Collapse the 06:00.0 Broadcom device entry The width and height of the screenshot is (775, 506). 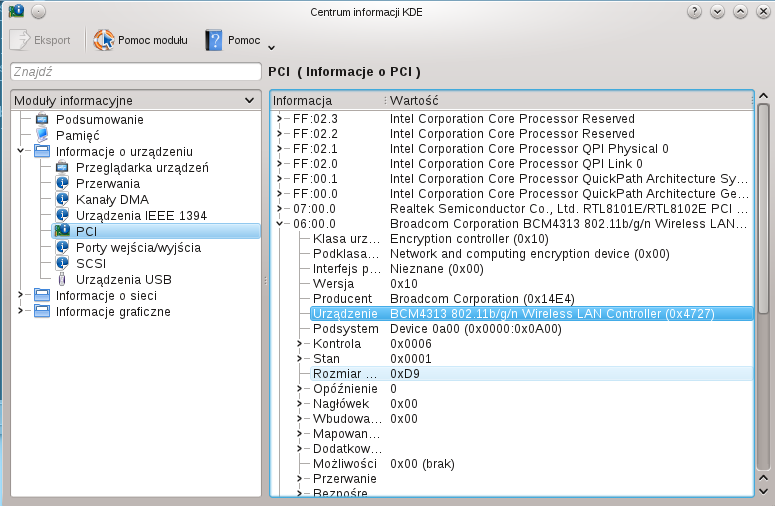pos(280,224)
